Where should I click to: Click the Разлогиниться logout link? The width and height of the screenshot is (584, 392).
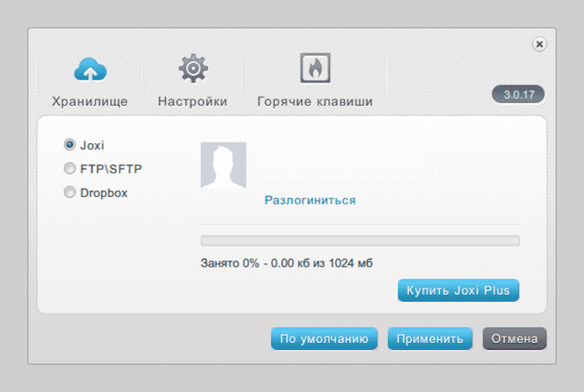pos(310,200)
